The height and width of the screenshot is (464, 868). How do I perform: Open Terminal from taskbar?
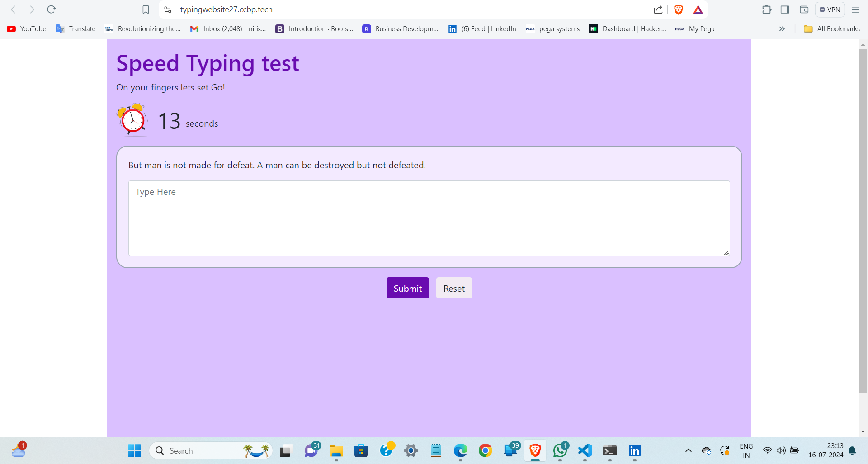click(610, 450)
